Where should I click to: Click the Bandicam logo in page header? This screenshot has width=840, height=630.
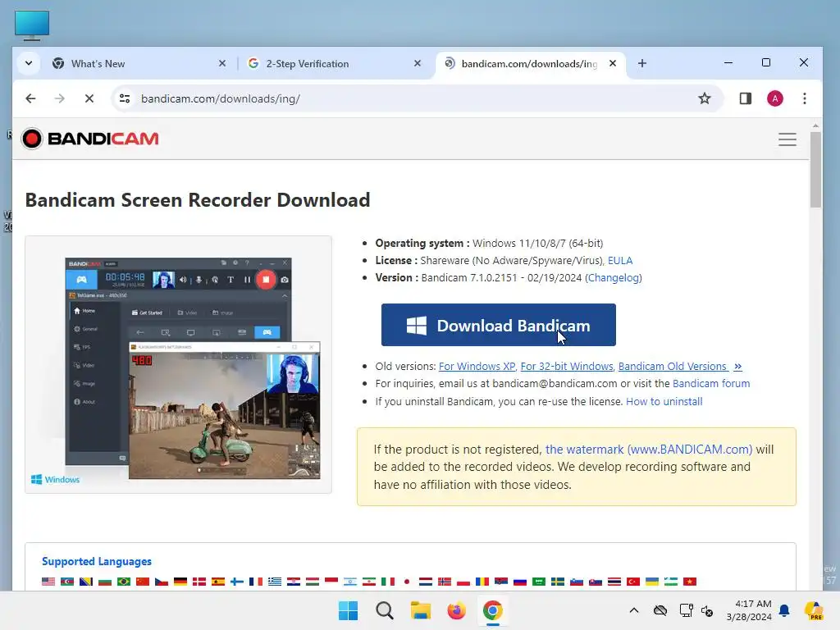pos(90,139)
